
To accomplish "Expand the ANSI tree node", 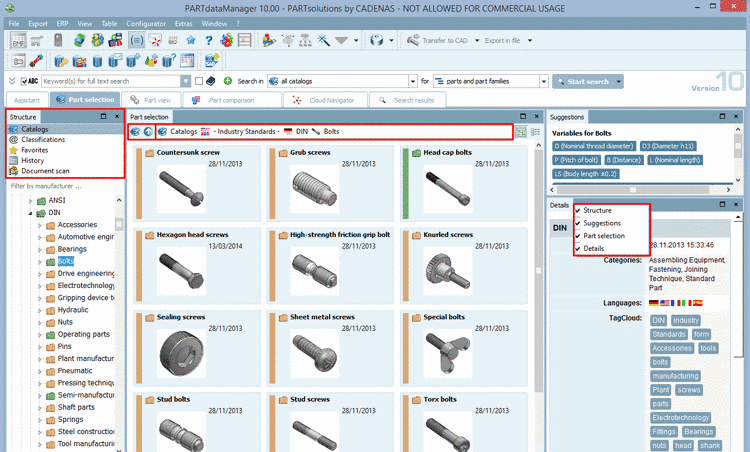I will [x=31, y=201].
